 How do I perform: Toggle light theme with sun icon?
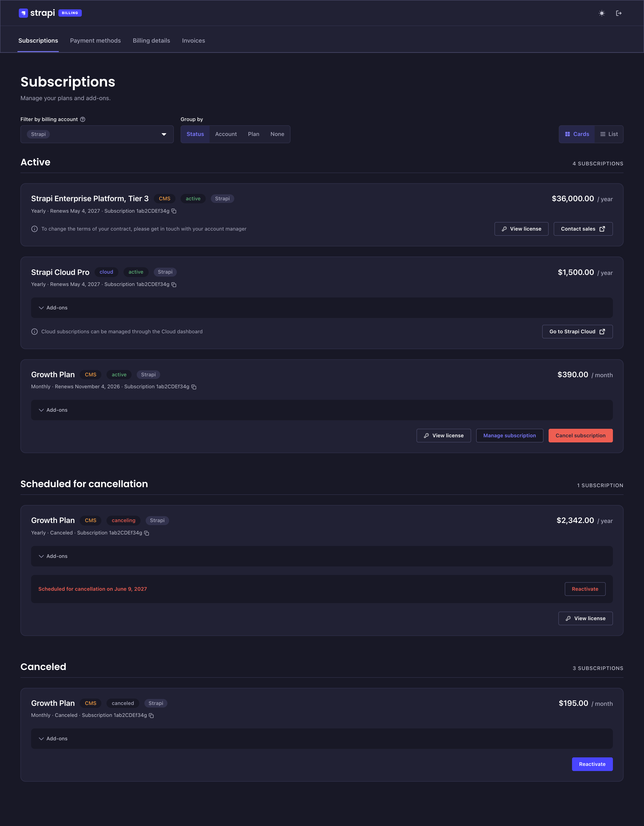pyautogui.click(x=602, y=13)
